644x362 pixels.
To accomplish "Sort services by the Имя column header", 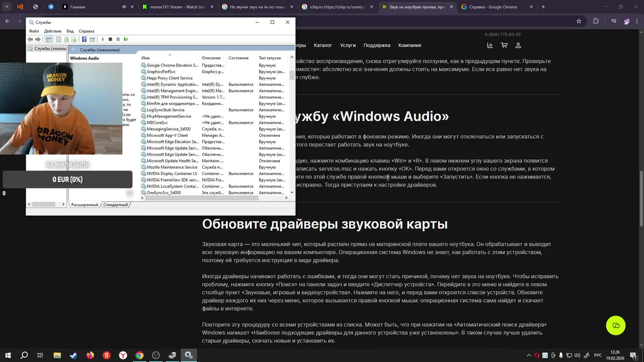I will pyautogui.click(x=170, y=58).
